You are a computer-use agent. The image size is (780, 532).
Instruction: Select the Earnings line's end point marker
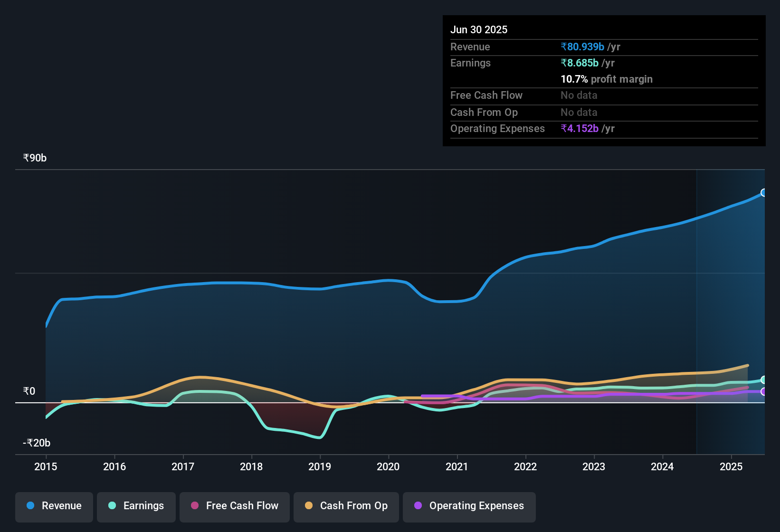[764, 380]
